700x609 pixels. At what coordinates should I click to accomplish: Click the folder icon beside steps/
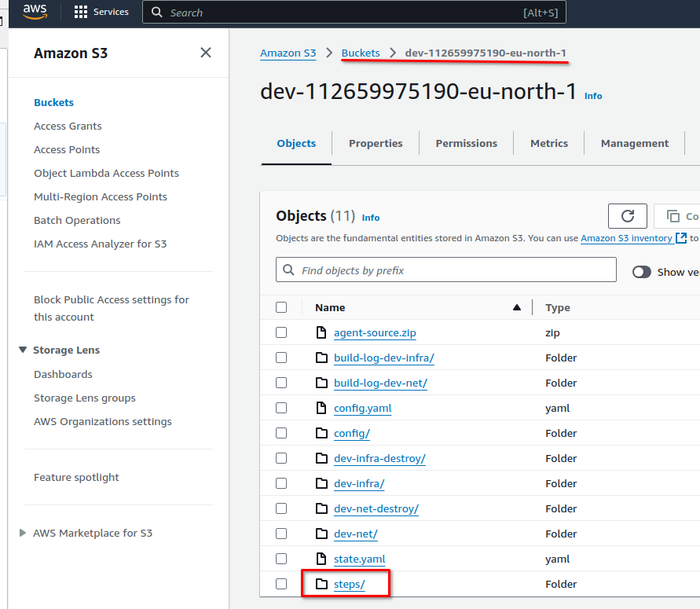[x=321, y=584]
